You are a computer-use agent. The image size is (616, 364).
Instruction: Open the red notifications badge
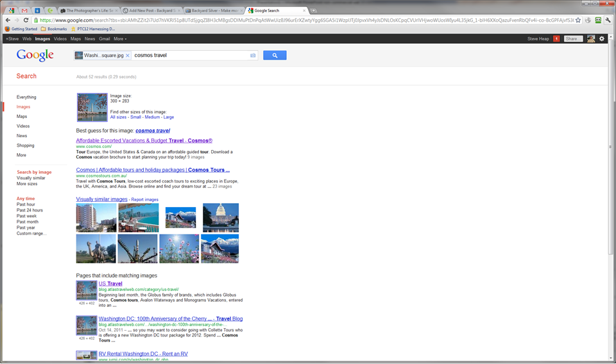(x=556, y=38)
